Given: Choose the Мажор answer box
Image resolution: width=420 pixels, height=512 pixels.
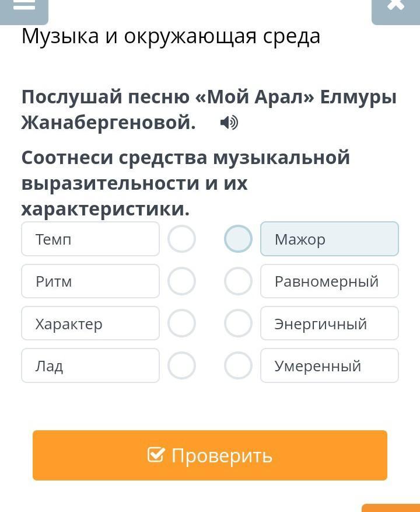Looking at the screenshot, I should tap(330, 239).
